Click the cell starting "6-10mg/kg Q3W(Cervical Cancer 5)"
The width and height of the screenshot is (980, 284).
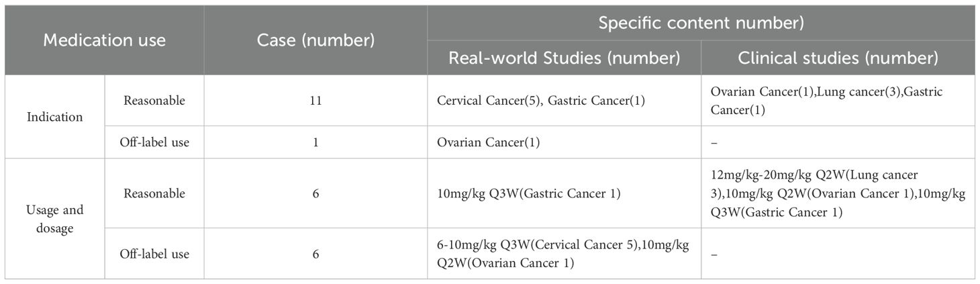(x=562, y=254)
